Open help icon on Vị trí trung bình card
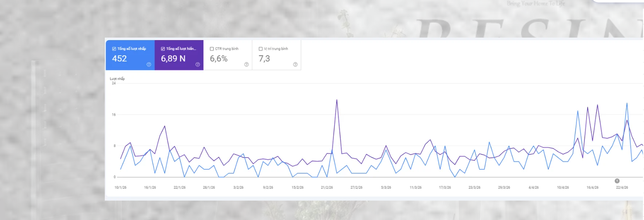This screenshot has width=644, height=220. pyautogui.click(x=295, y=65)
